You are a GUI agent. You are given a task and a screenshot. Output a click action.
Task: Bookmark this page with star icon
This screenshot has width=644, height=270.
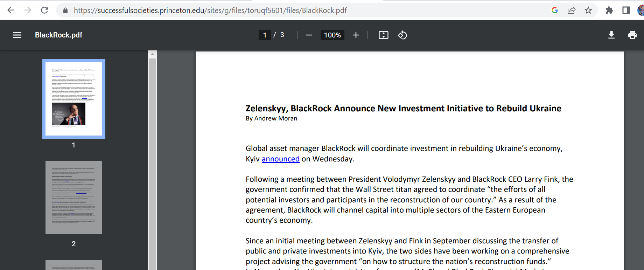click(588, 10)
